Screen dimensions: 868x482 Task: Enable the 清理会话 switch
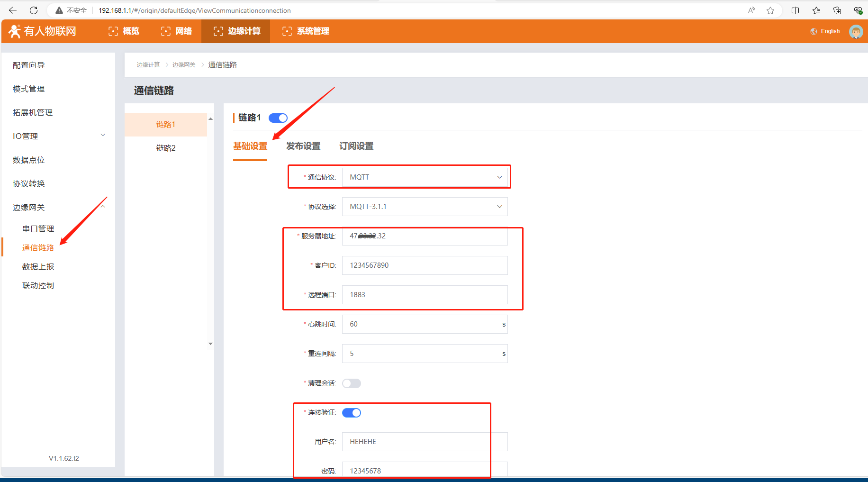tap(352, 383)
